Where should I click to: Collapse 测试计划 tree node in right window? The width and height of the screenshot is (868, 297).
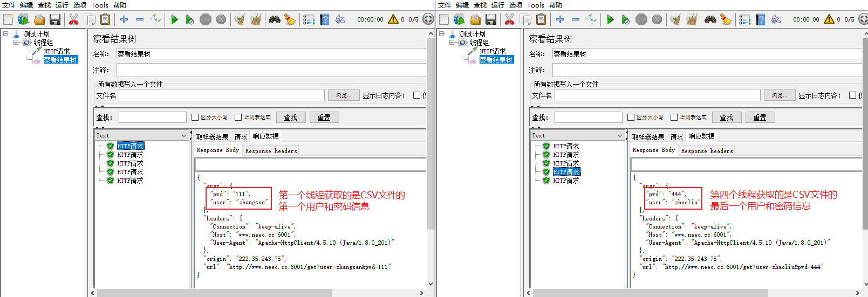click(442, 34)
